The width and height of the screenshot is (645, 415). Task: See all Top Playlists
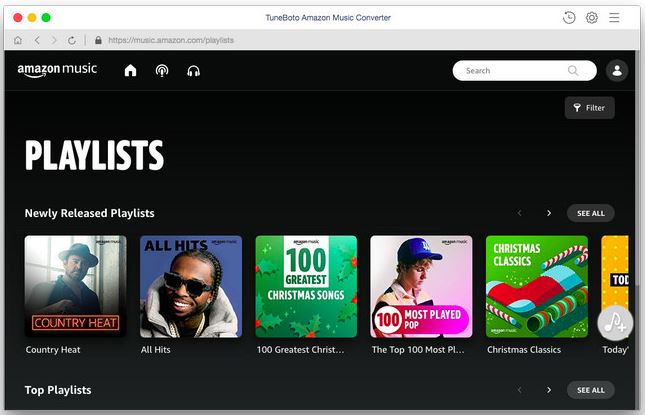click(x=591, y=390)
